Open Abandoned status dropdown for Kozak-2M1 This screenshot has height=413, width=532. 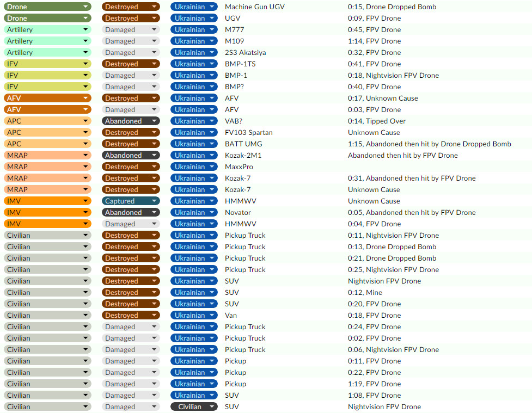(x=131, y=155)
